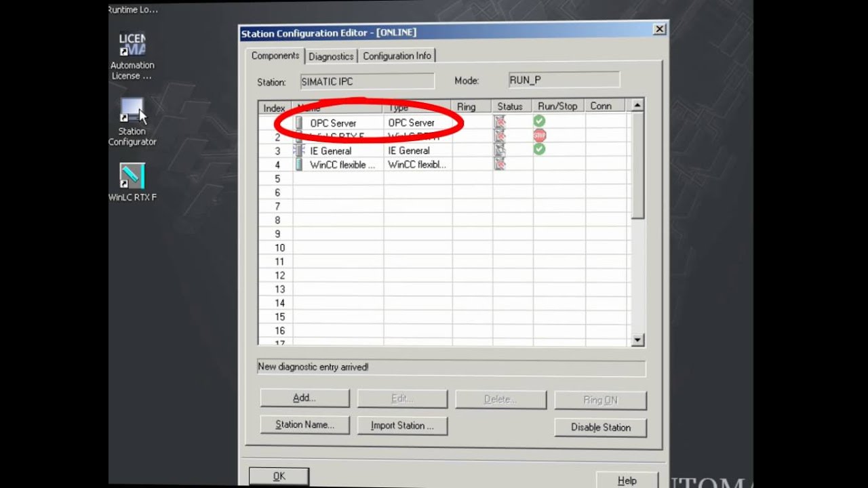
Task: Close the Station Configuration Editor window
Action: point(659,29)
